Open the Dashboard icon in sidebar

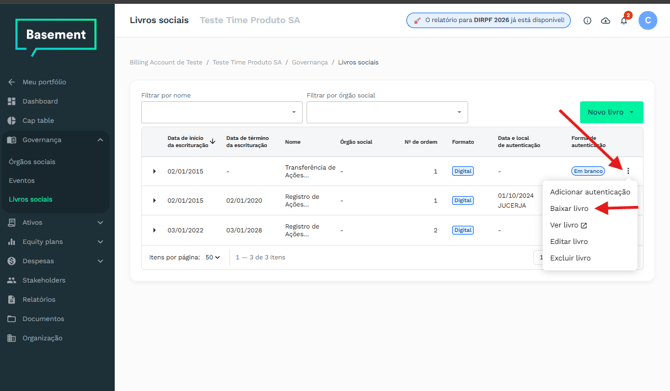pyautogui.click(x=12, y=101)
